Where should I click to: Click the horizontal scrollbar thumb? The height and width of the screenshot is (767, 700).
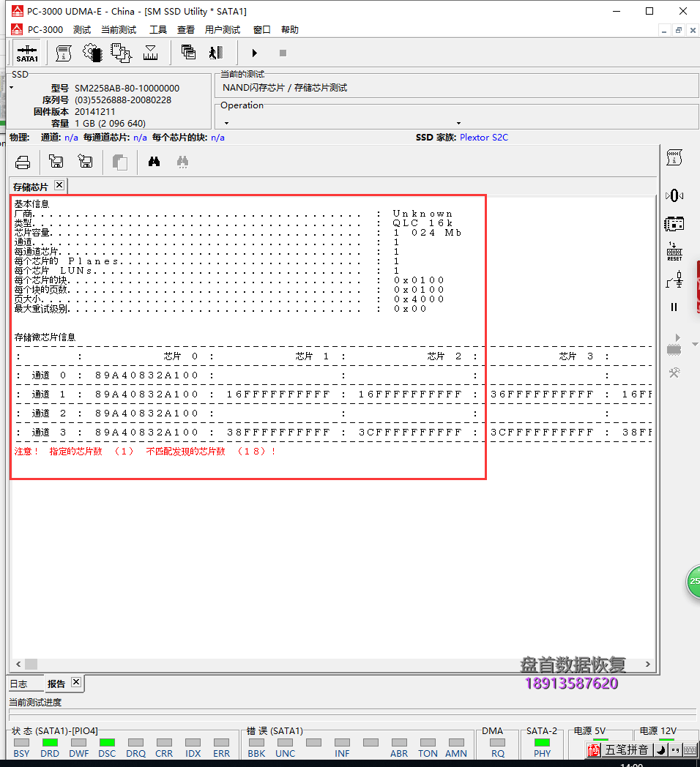point(31,664)
